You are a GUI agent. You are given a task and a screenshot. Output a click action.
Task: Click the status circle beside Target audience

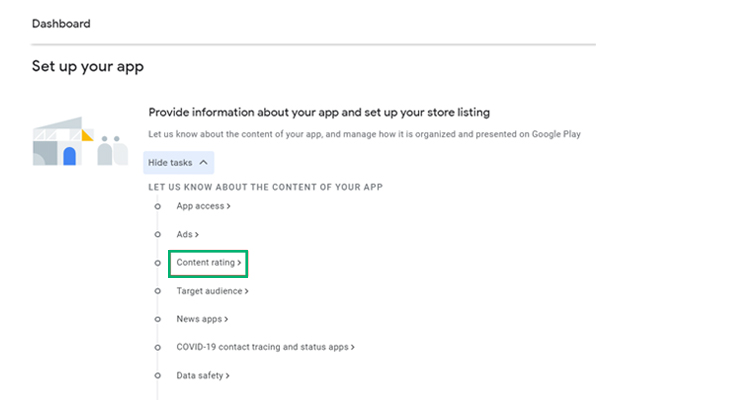click(158, 291)
